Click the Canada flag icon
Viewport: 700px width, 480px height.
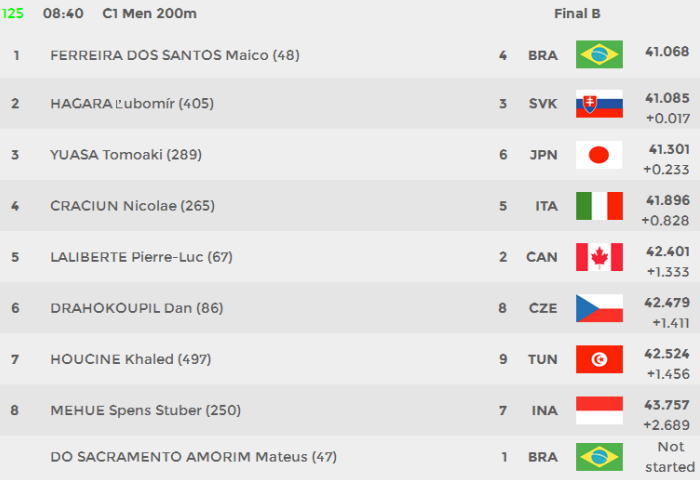[x=599, y=257]
